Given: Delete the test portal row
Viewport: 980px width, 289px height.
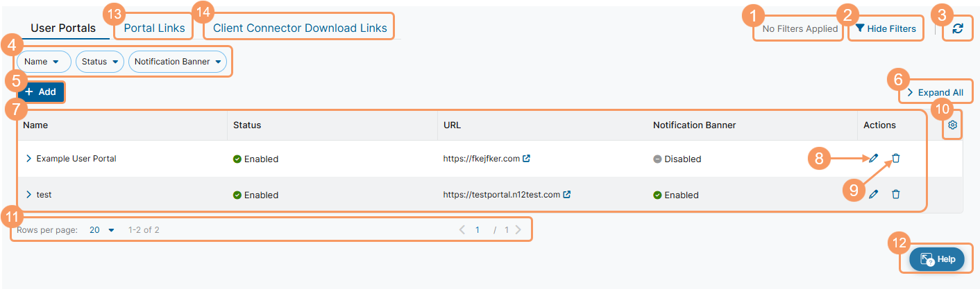Looking at the screenshot, I should (x=896, y=194).
